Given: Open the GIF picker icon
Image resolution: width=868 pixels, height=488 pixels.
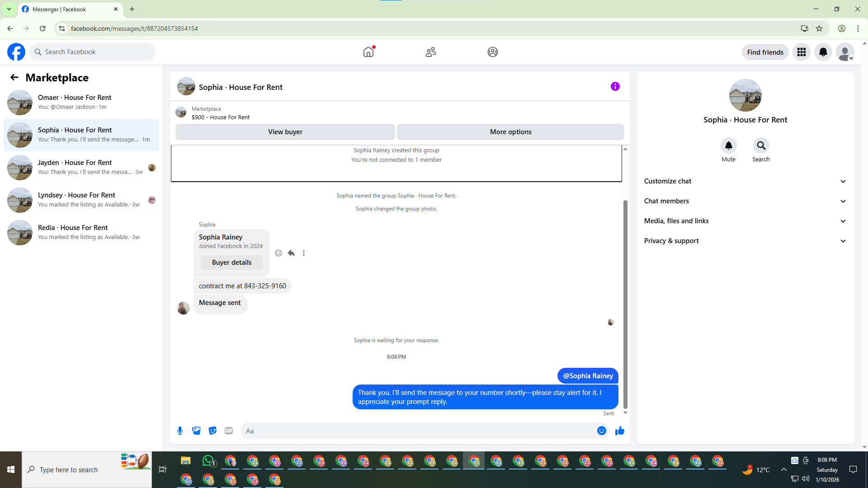Looking at the screenshot, I should (x=229, y=431).
